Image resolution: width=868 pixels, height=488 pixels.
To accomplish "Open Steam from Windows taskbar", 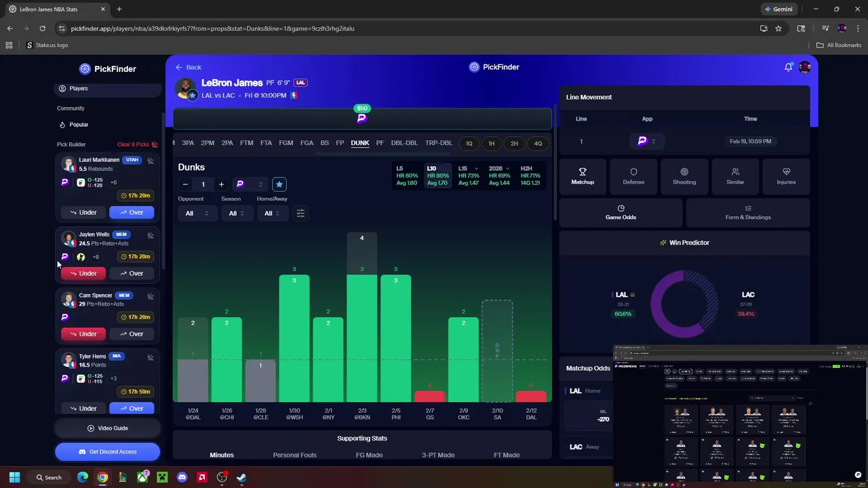I will pos(241,477).
